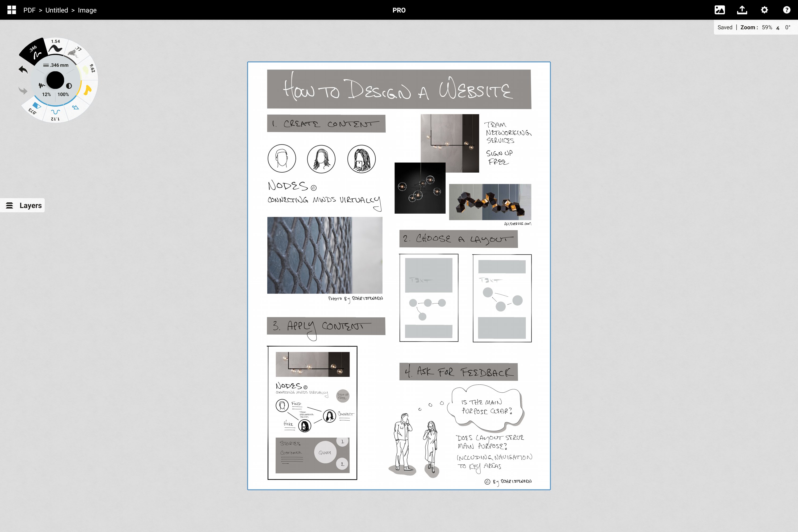Open the PDF breadcrumb
798x532 pixels.
point(29,10)
